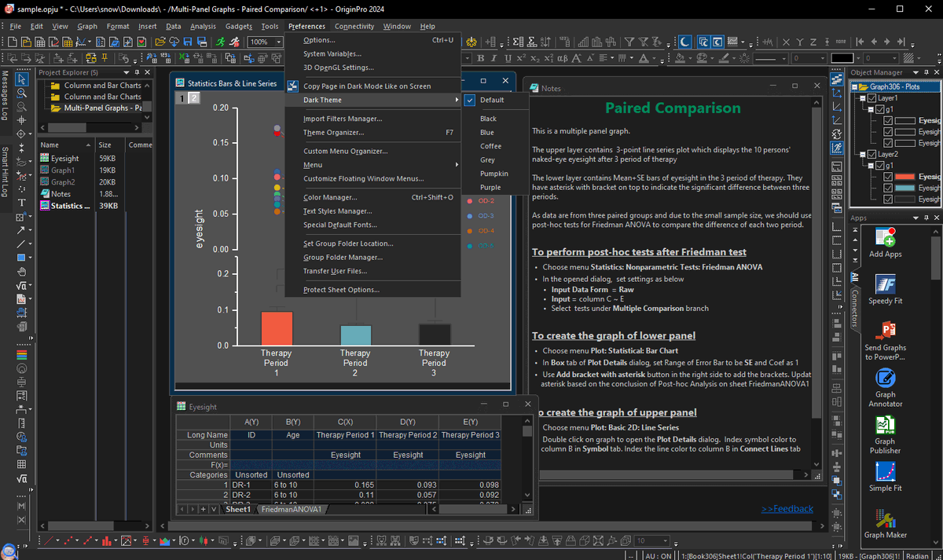
Task: Click the Bold formatting icon
Action: coord(479,58)
